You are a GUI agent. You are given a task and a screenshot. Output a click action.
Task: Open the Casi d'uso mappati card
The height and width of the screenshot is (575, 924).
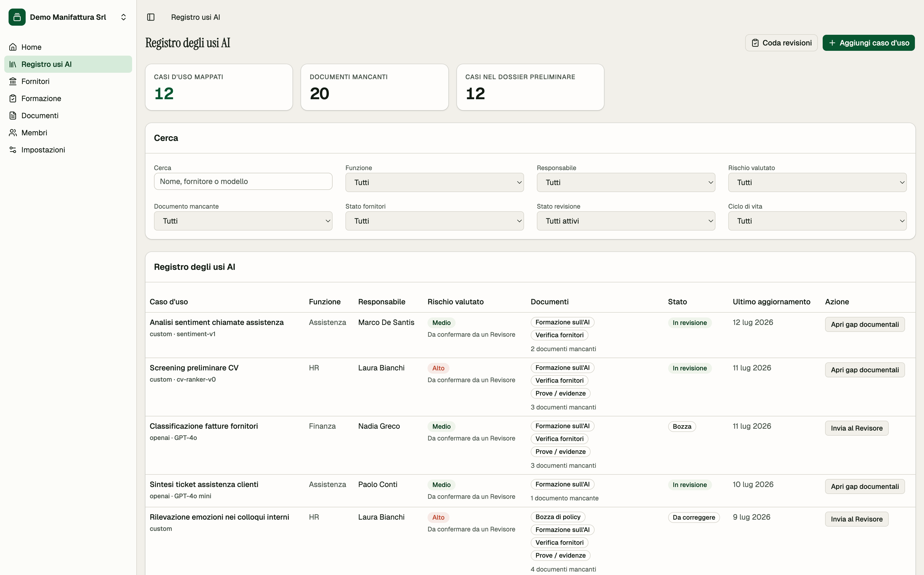pos(219,87)
